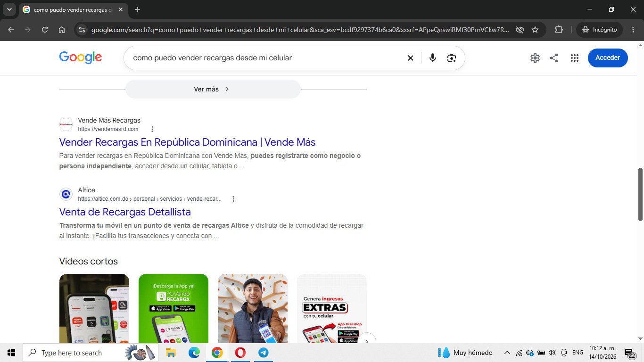
Task: Open the Windows Start menu
Action: [11, 353]
